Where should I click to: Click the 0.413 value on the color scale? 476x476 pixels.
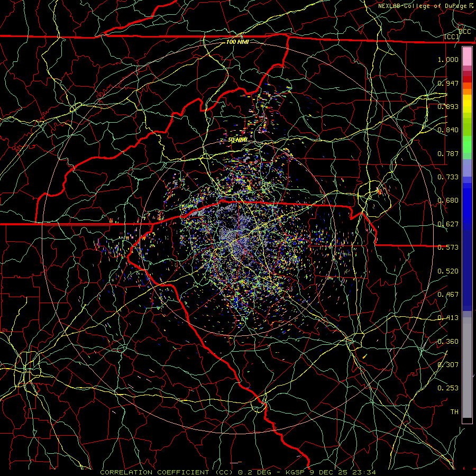click(448, 318)
